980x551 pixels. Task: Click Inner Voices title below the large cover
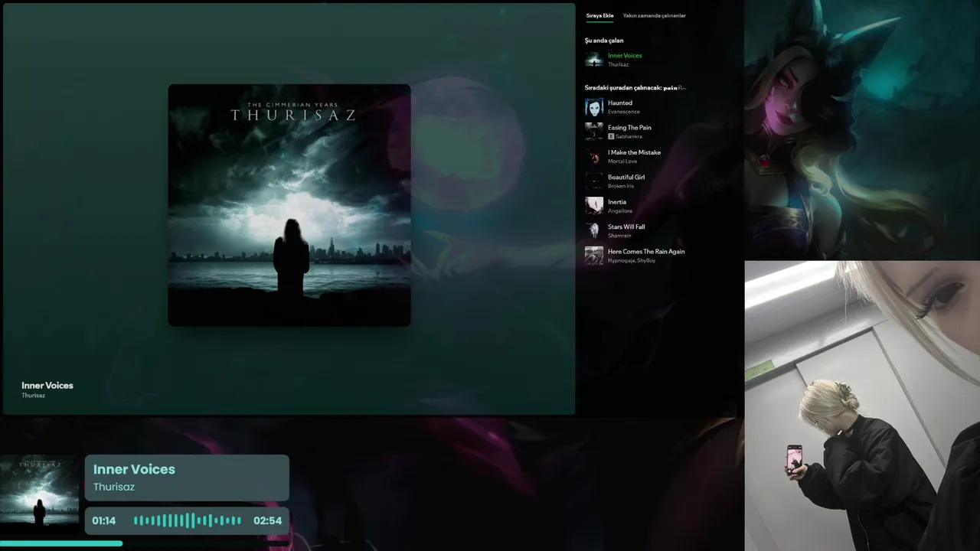point(47,386)
